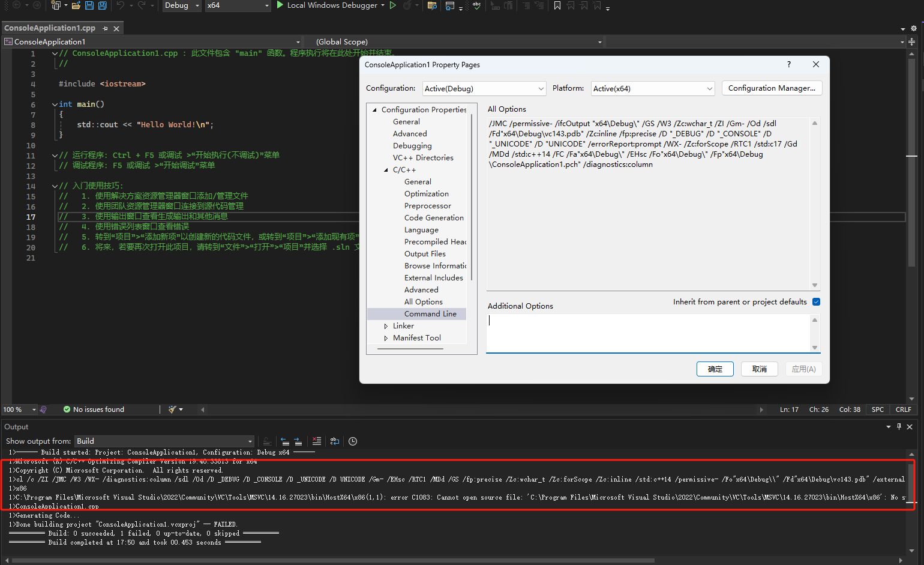
Task: Collapse the main() function fold marker
Action: pyautogui.click(x=55, y=104)
